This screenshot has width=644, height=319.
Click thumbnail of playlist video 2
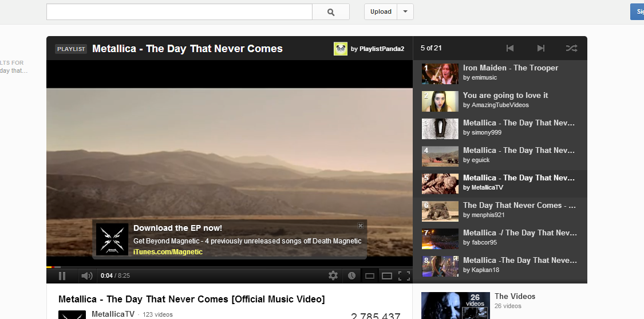point(440,101)
